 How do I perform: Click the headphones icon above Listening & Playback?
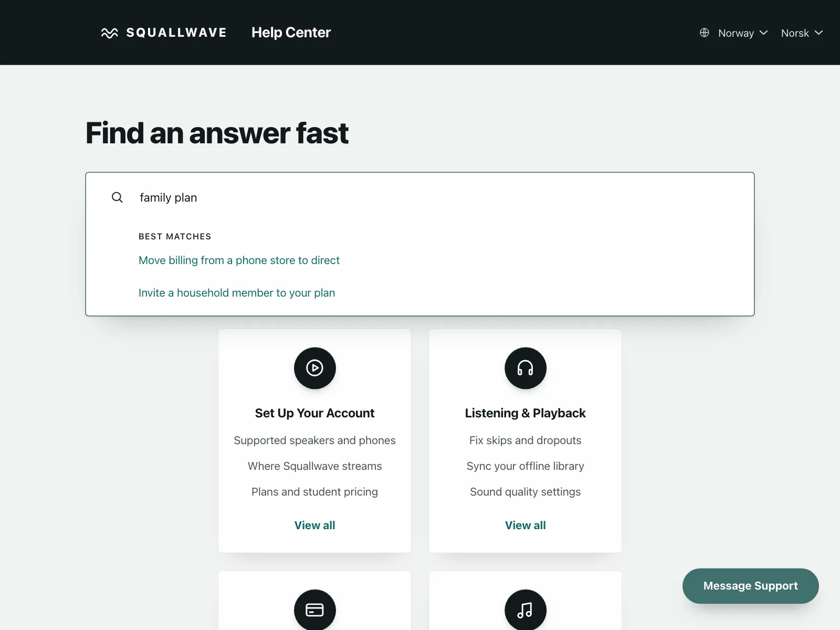[x=526, y=368]
